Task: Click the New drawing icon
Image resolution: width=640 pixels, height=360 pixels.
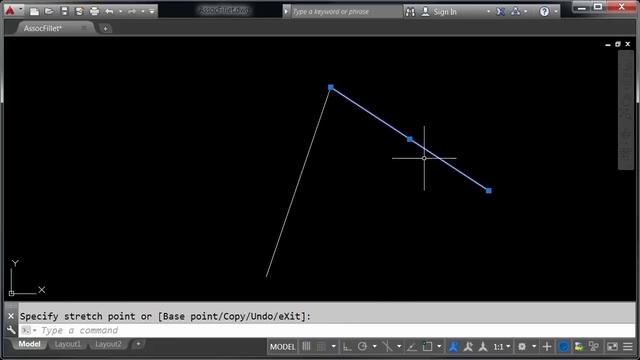Action: tap(35, 11)
